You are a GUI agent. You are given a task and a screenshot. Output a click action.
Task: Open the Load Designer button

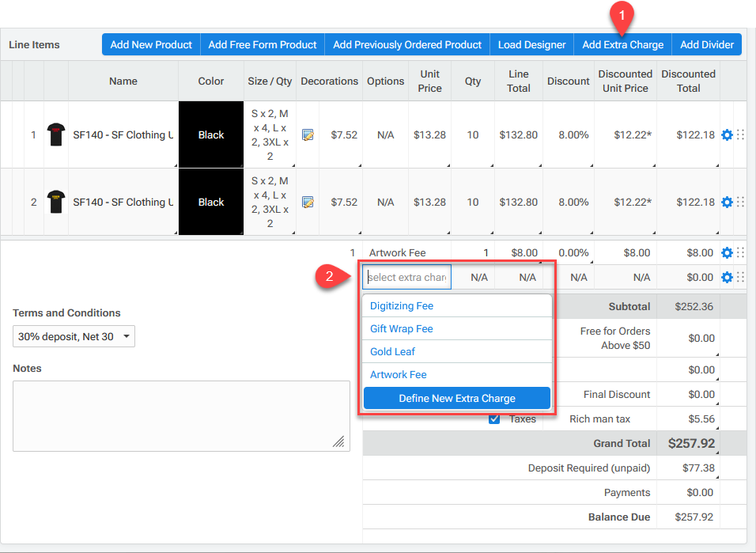tap(531, 45)
